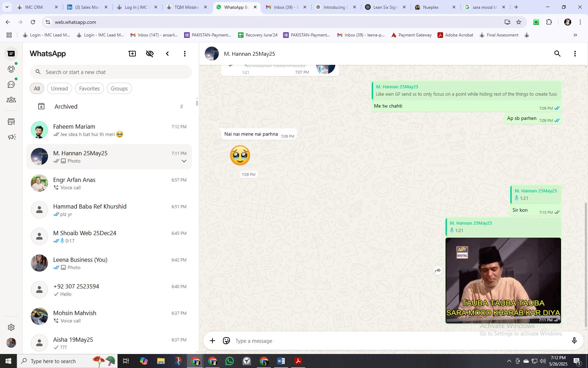The image size is (588, 368).
Task: Open Windows Start button
Action: click(x=8, y=361)
